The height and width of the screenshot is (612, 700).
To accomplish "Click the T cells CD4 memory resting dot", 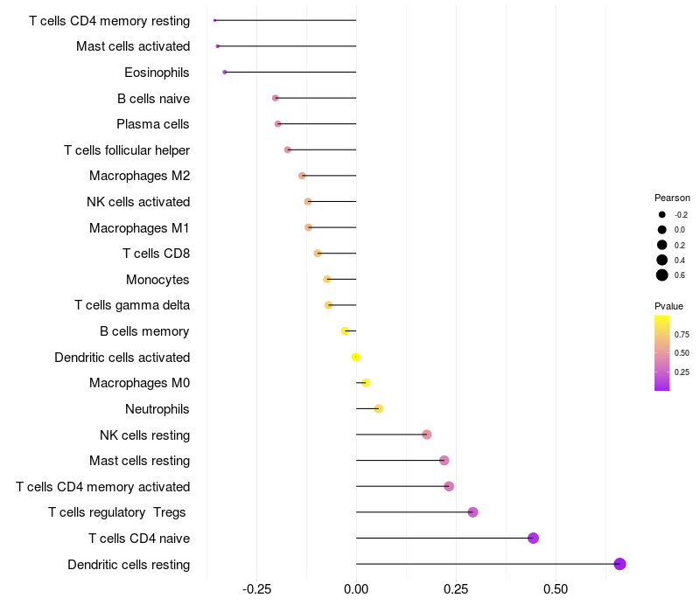I will 214,20.
